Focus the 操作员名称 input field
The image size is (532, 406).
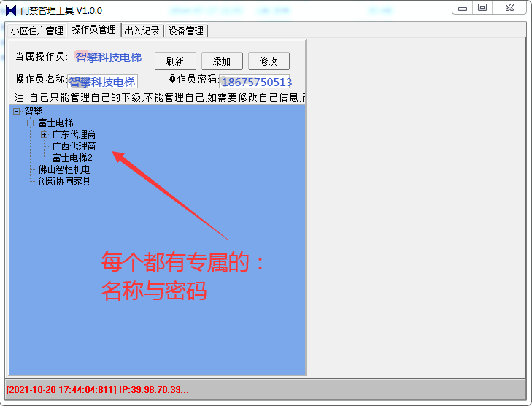(x=102, y=82)
